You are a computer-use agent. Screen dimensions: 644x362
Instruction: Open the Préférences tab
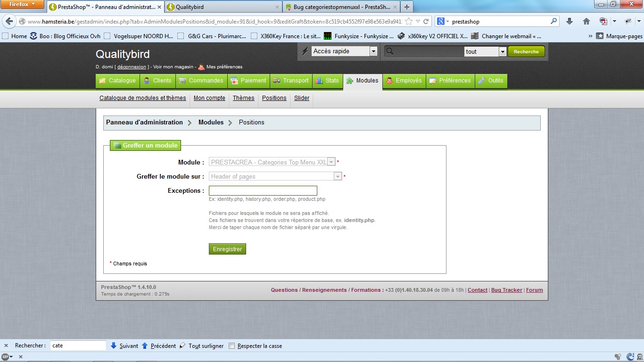tap(450, 81)
